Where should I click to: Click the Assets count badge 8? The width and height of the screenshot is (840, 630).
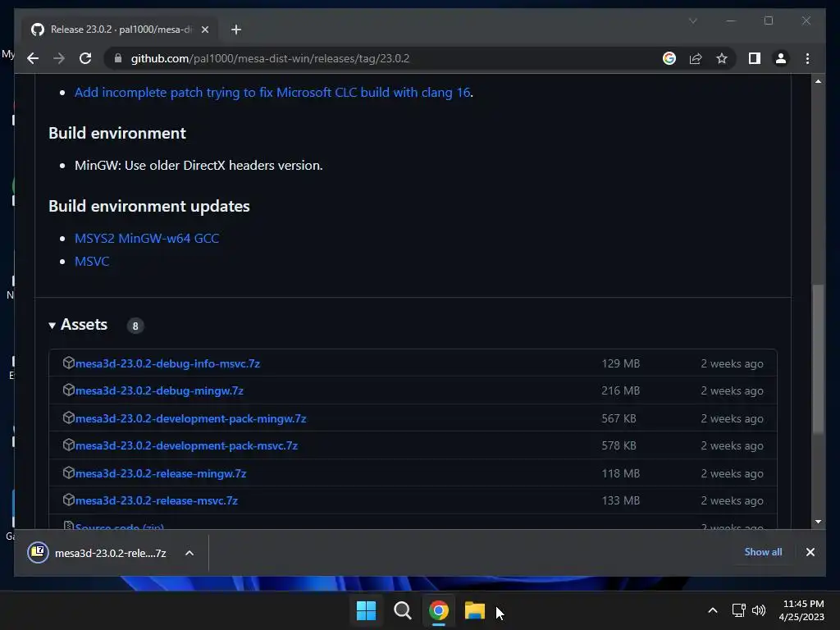pos(135,326)
